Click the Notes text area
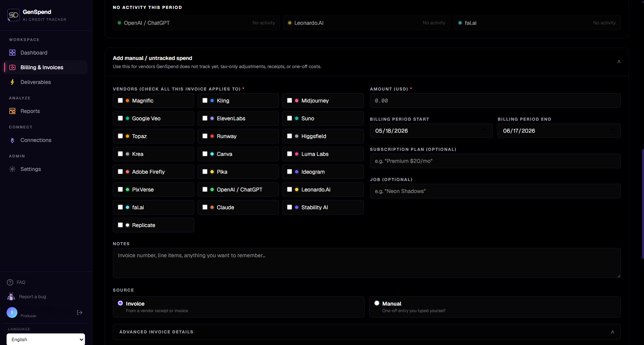The height and width of the screenshot is (345, 644). pyautogui.click(x=367, y=263)
